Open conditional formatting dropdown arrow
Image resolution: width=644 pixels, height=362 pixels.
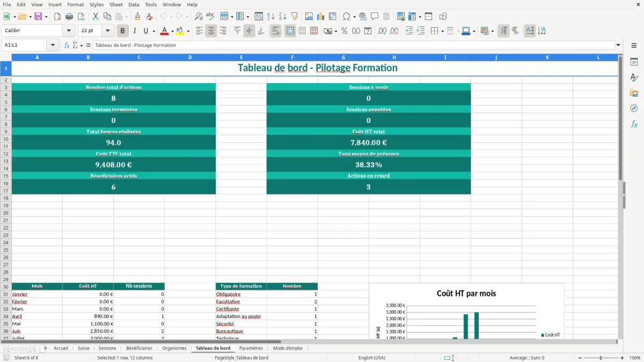point(492,31)
